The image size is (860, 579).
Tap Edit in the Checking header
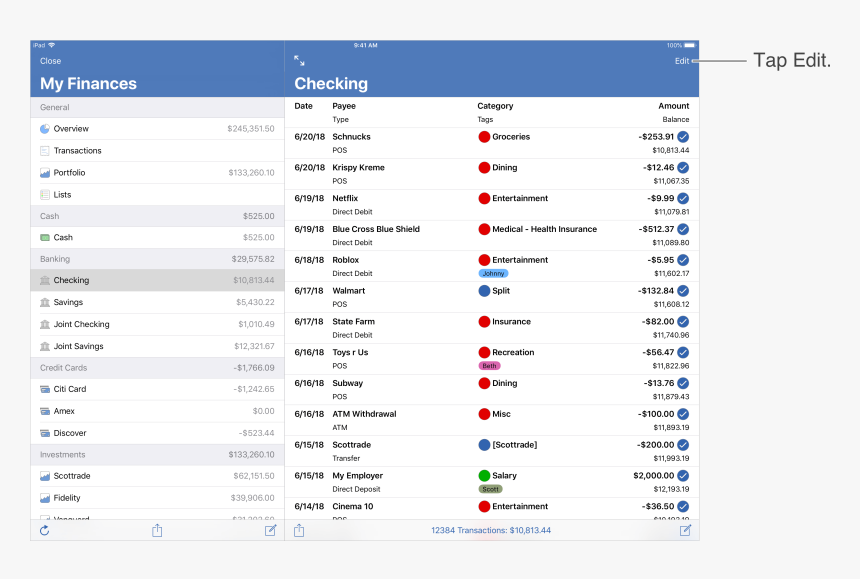681,61
